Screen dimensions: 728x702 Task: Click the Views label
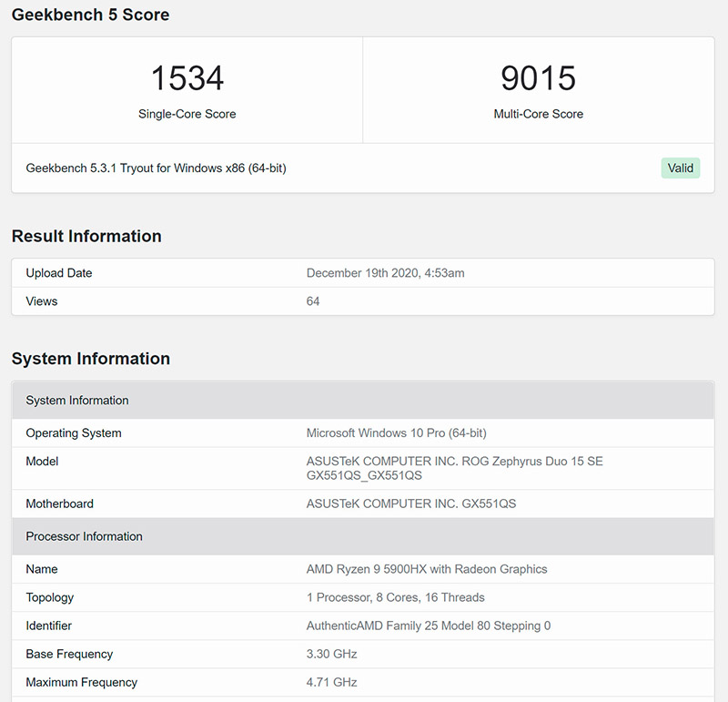point(42,301)
